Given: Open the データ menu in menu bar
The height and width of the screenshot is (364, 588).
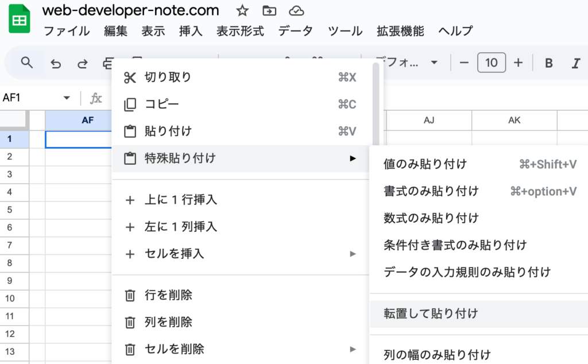Looking at the screenshot, I should click(296, 31).
